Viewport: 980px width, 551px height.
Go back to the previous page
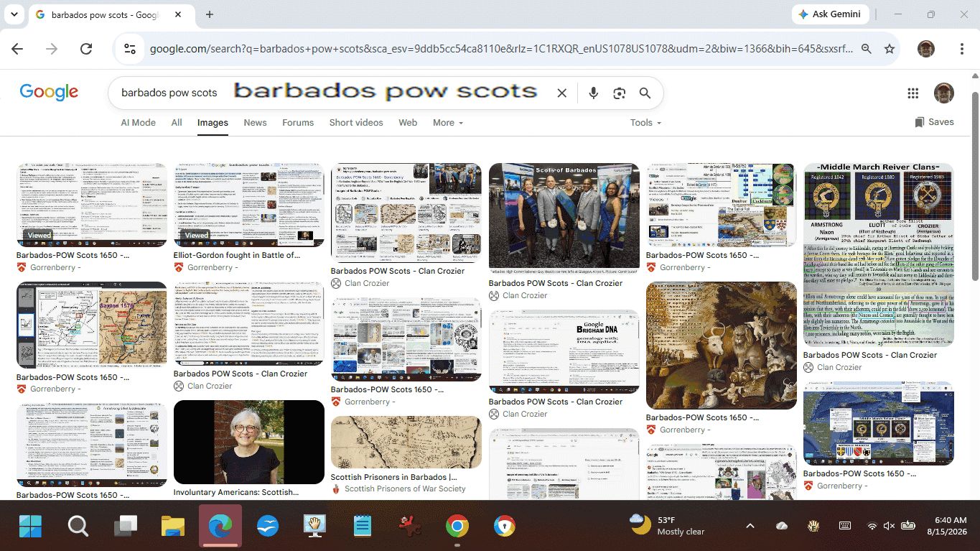17,49
